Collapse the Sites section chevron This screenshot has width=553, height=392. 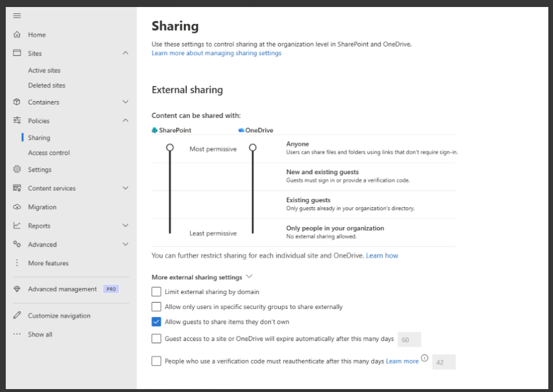(125, 53)
